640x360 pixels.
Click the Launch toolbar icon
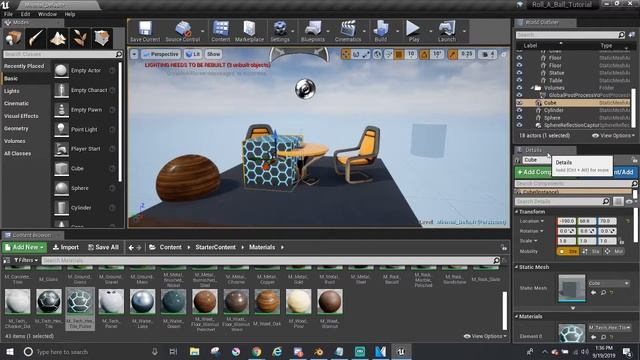(447, 31)
